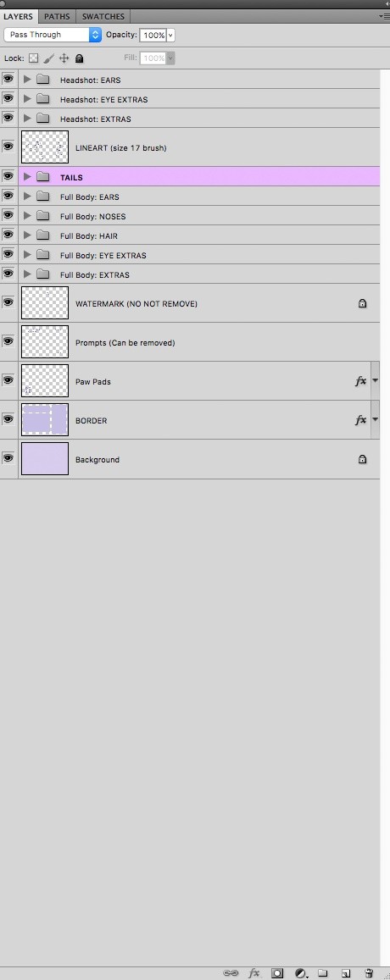Hide the Paw Pads layer
390x980 pixels.
8,380
